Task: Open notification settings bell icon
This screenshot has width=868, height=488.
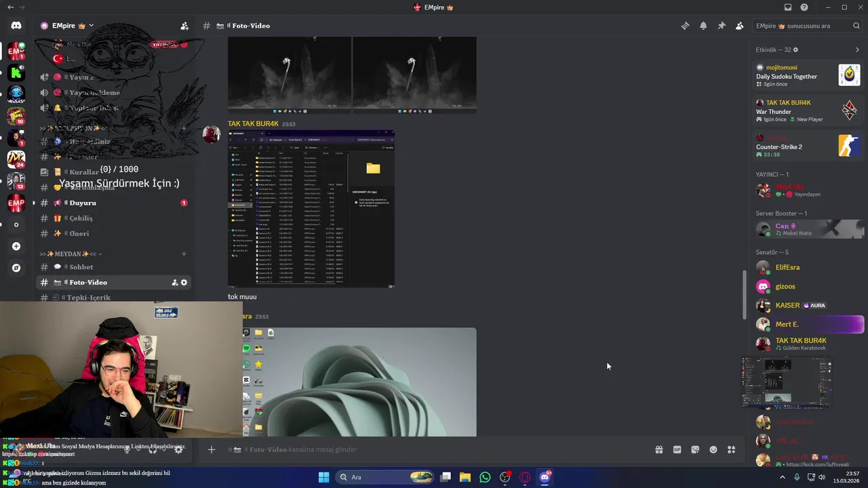Action: coord(703,26)
